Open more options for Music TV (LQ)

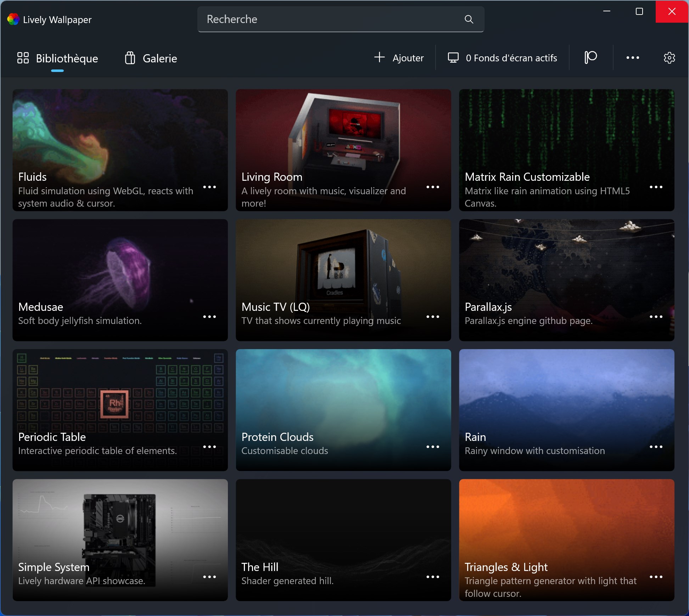(x=433, y=317)
